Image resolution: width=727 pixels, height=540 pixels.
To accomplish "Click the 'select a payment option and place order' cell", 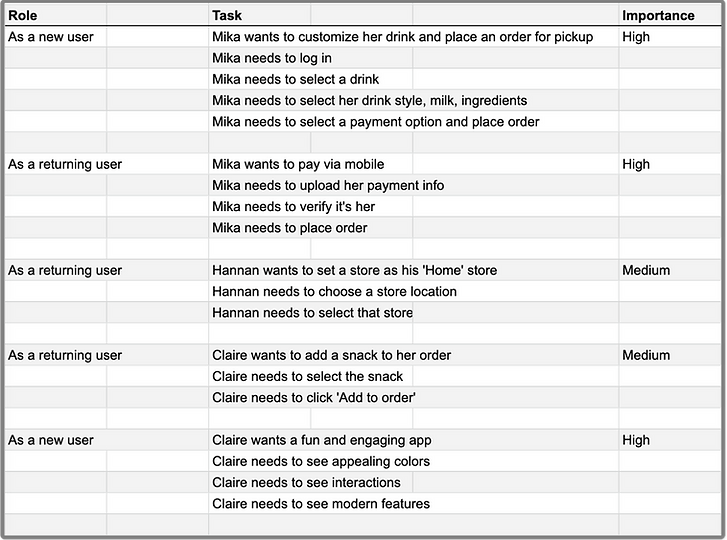I will 375,122.
